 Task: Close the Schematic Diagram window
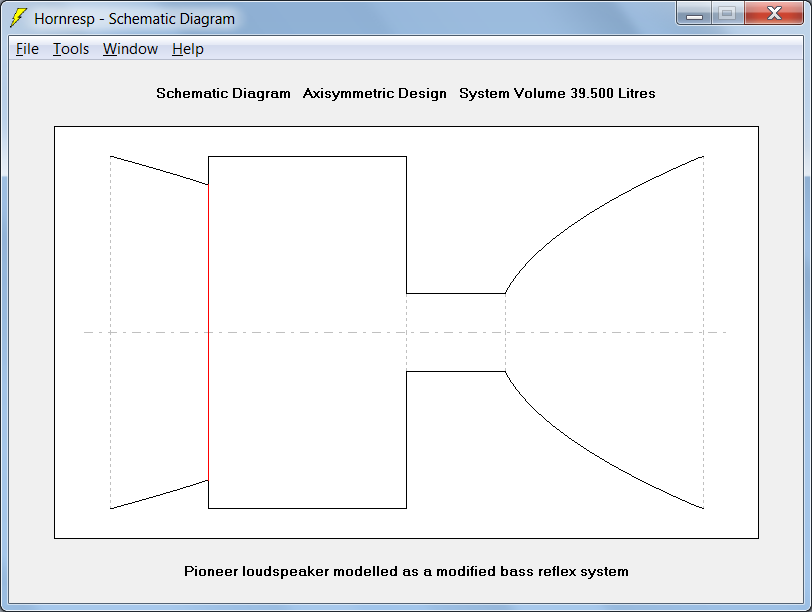coord(774,13)
